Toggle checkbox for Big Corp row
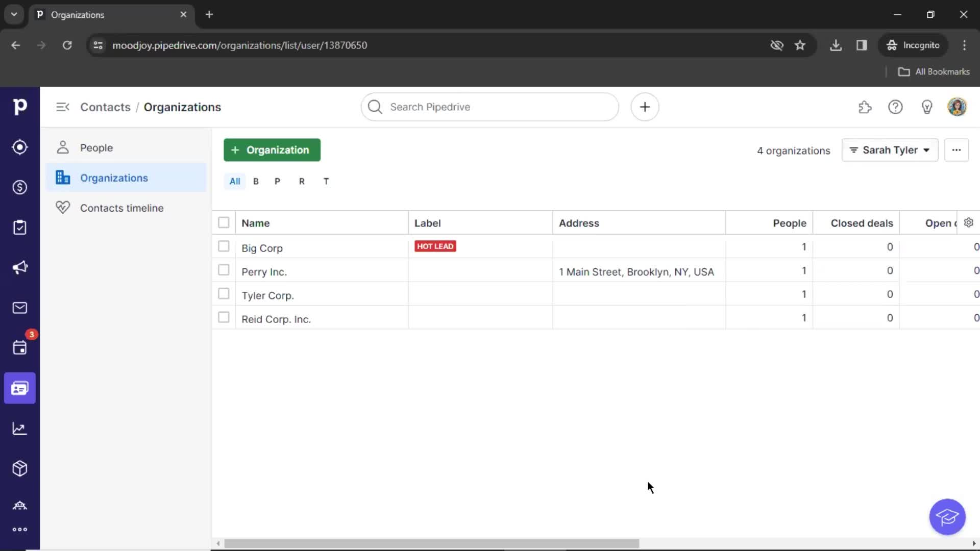 [224, 246]
